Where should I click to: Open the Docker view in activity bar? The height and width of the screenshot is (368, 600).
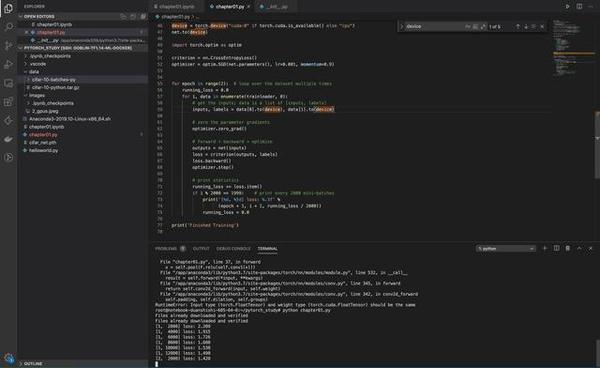[x=8, y=139]
